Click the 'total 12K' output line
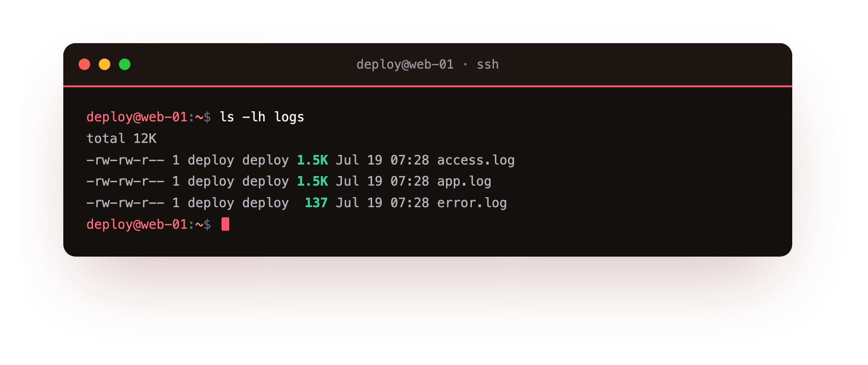The width and height of the screenshot is (868, 365). (121, 139)
